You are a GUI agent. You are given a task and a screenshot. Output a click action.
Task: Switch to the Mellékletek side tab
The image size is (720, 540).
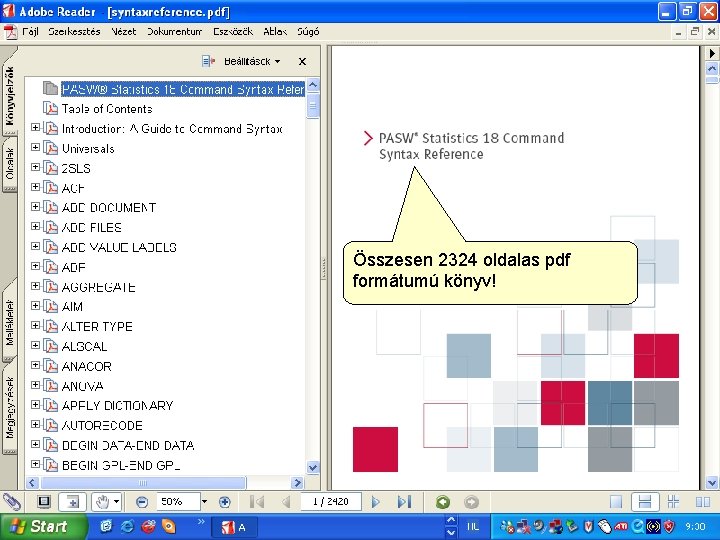point(10,322)
